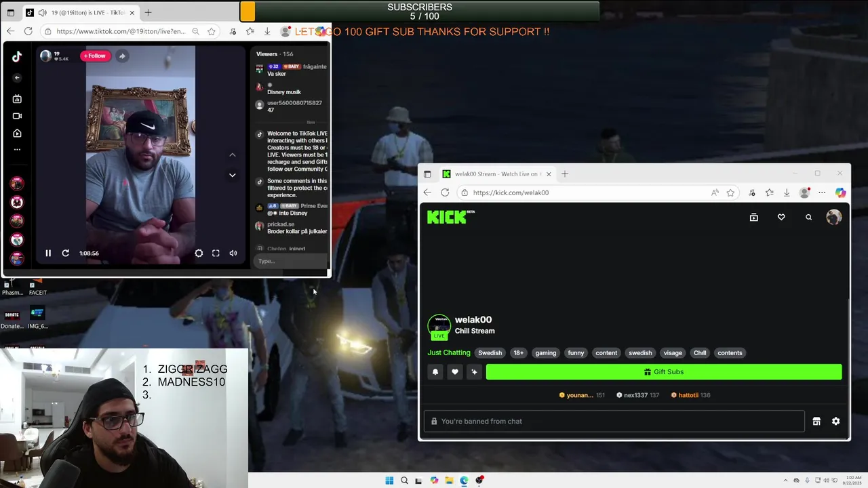868x488 pixels.
Task: Open tab actions menu in Kick window
Action: click(427, 174)
